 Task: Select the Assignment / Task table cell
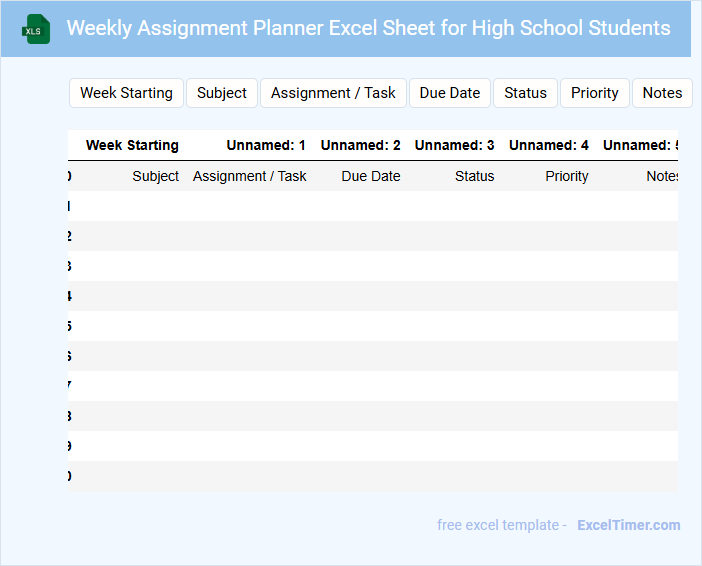point(250,176)
